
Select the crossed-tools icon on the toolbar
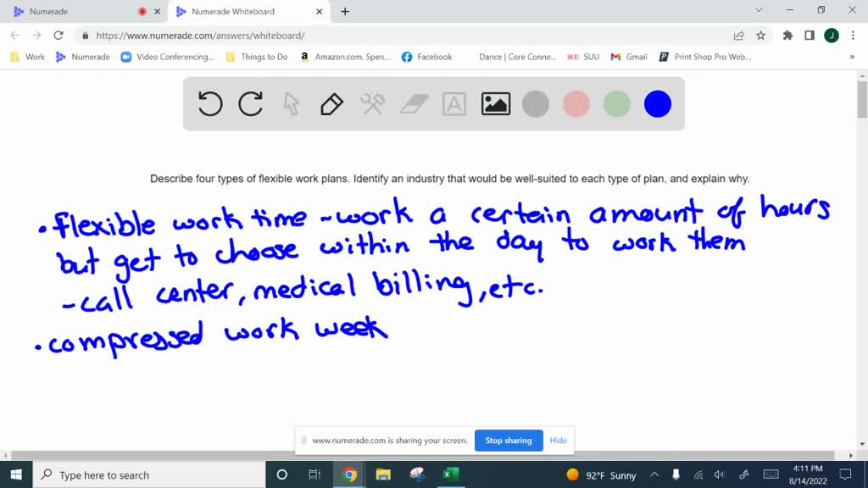point(371,103)
